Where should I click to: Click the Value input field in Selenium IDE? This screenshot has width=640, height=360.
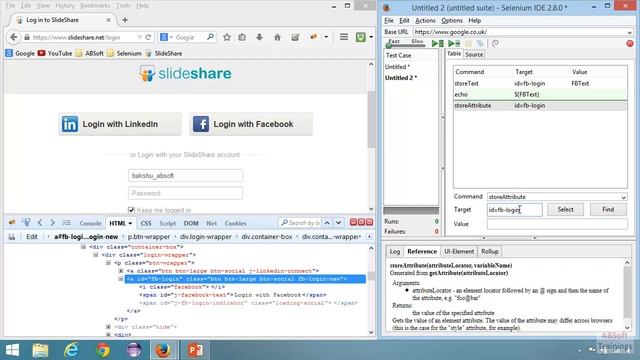(x=557, y=224)
